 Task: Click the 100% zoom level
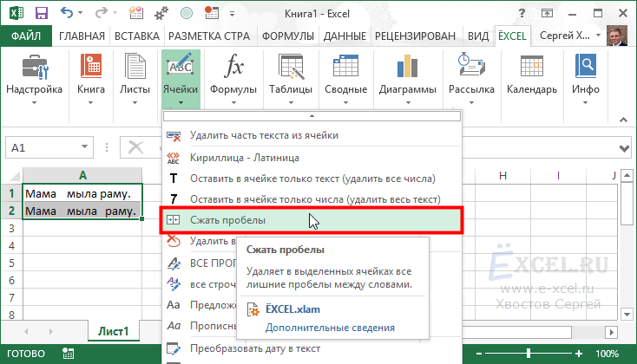click(607, 354)
